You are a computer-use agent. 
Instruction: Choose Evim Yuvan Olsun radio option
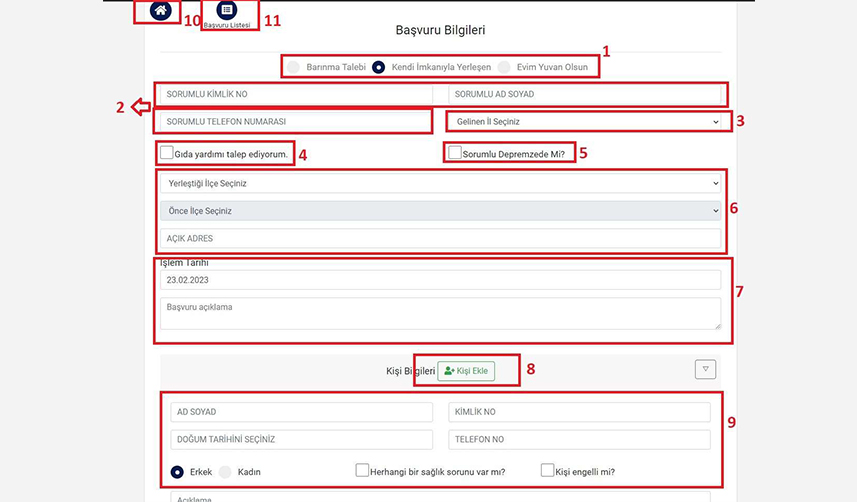click(504, 67)
